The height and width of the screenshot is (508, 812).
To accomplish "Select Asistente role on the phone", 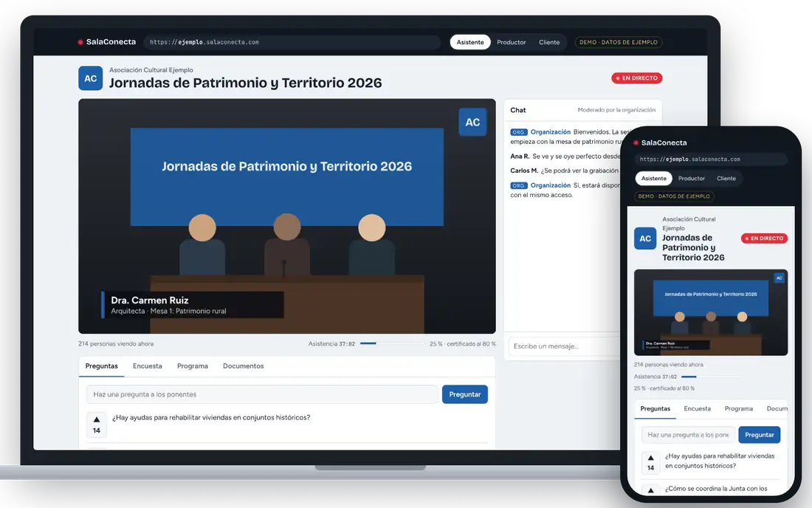I will coord(653,178).
